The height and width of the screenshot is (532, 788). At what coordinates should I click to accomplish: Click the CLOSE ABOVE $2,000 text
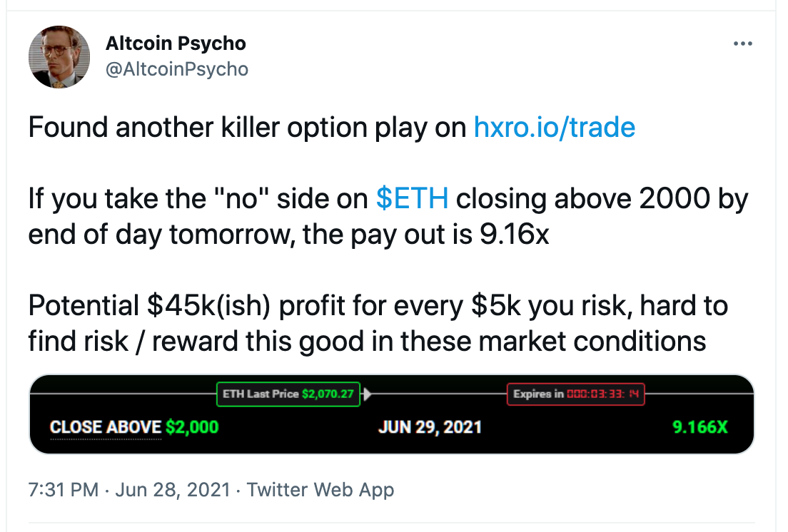(x=134, y=427)
